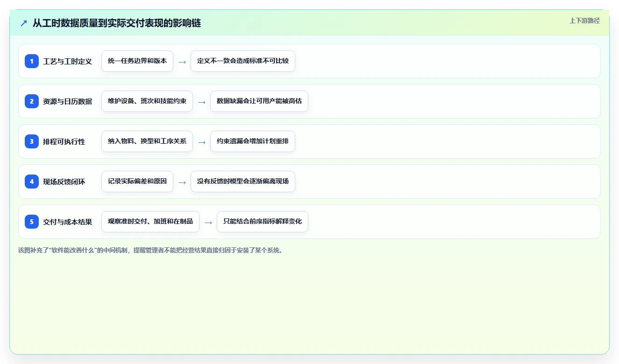This screenshot has width=619, height=364.
Task: Click the arrow after 纳入物料、换型和工序关系
Action: point(202,142)
